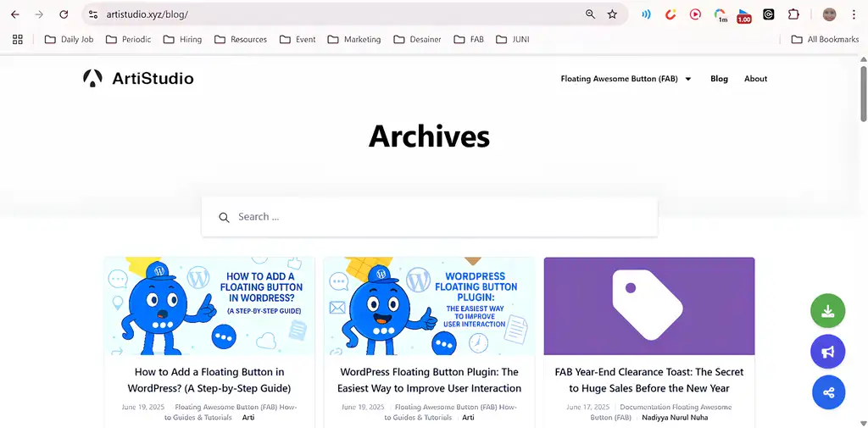Click the search magnifier icon in search box
868x428 pixels.
coord(224,217)
